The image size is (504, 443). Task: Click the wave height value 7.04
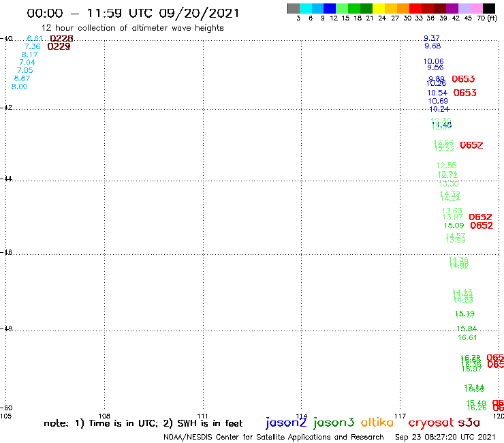[27, 63]
